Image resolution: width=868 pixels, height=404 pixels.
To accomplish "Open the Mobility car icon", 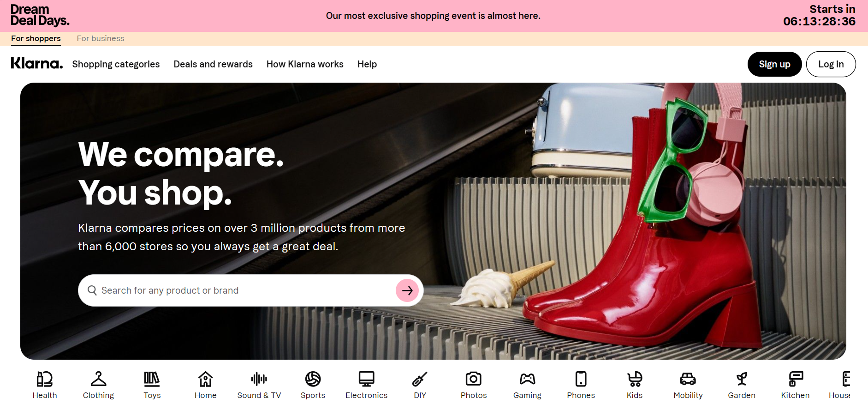I will tap(688, 379).
